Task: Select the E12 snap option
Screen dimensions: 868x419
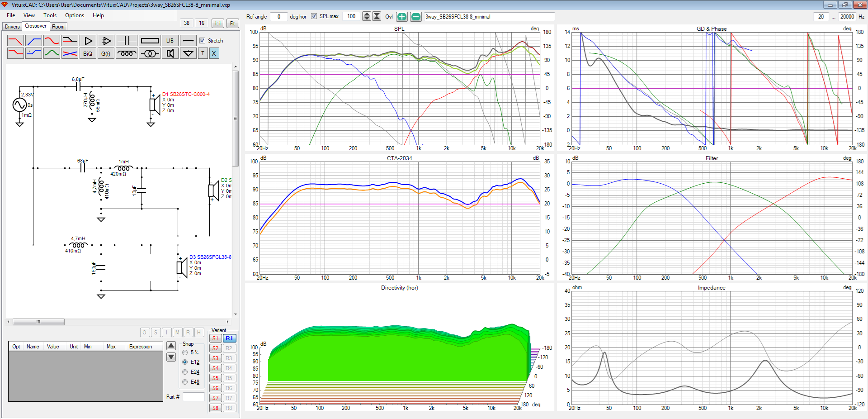Action: tap(185, 362)
